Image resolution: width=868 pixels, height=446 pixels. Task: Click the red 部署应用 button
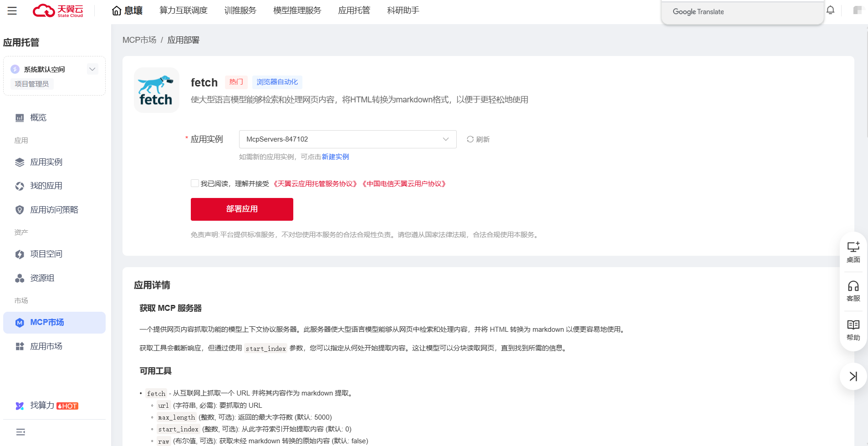coord(242,209)
